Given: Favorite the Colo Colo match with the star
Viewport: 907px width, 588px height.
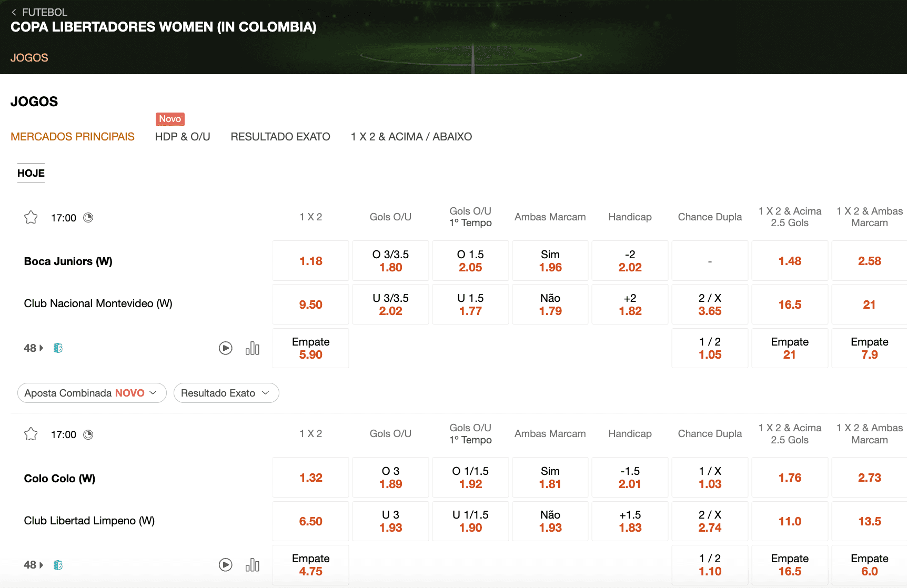Looking at the screenshot, I should pos(31,434).
